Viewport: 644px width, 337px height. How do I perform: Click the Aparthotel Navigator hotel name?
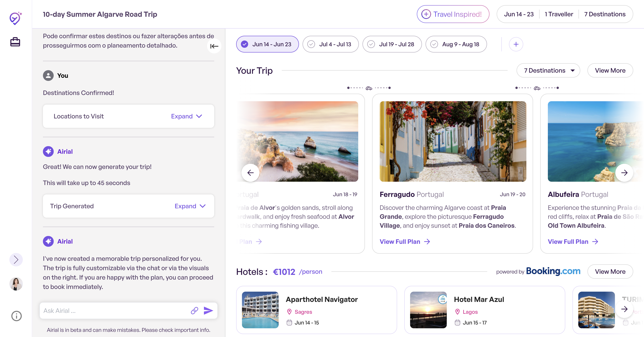click(x=322, y=299)
